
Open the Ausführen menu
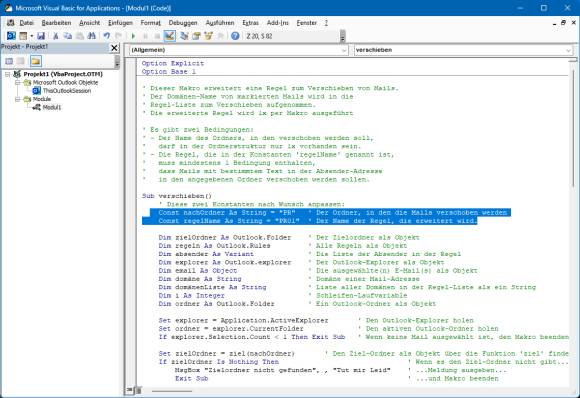(220, 23)
